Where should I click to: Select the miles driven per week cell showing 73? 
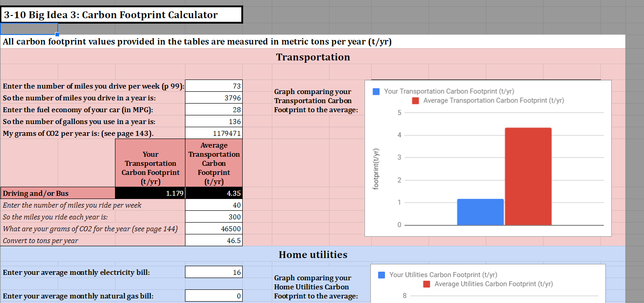tap(214, 86)
